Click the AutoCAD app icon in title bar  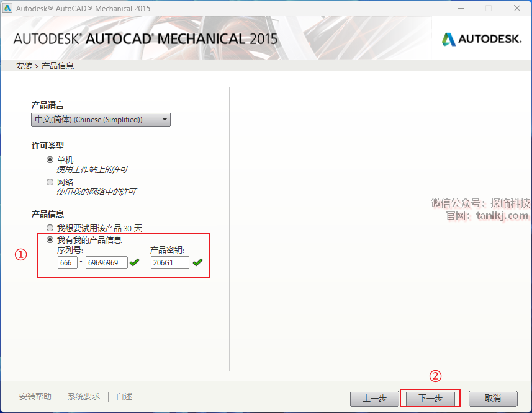[x=7, y=8]
